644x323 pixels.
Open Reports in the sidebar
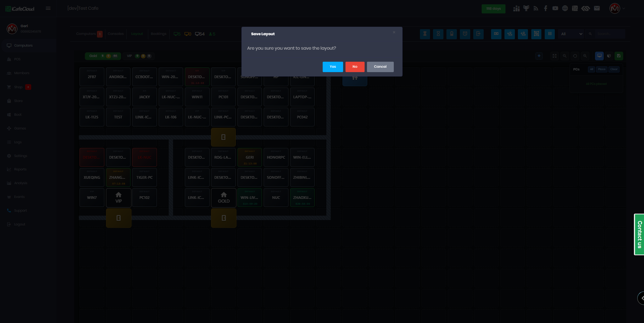20,169
